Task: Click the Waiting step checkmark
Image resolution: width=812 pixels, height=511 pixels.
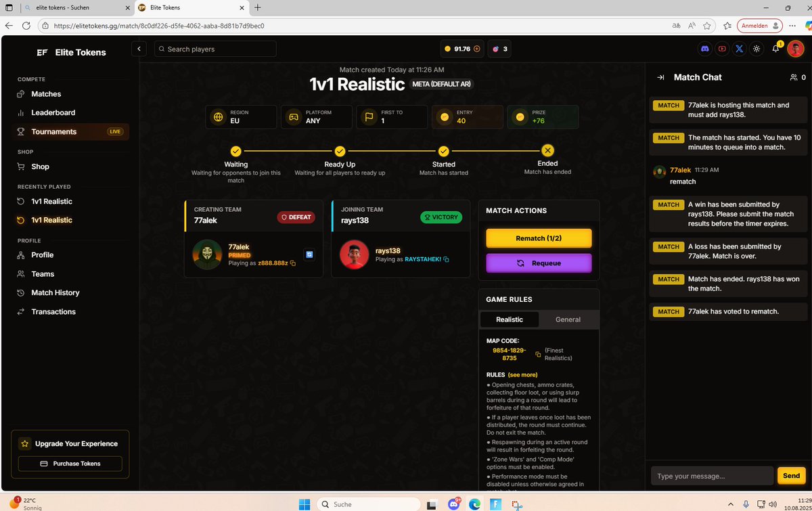Action: coord(235,151)
